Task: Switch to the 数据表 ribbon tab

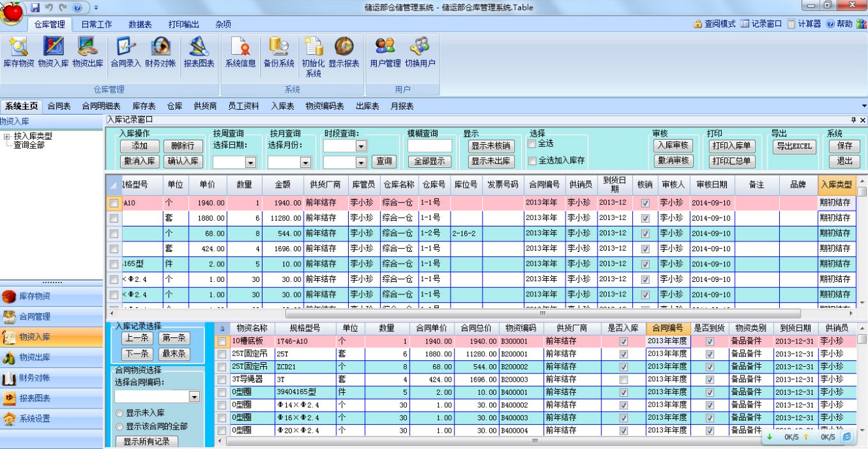Action: (140, 24)
